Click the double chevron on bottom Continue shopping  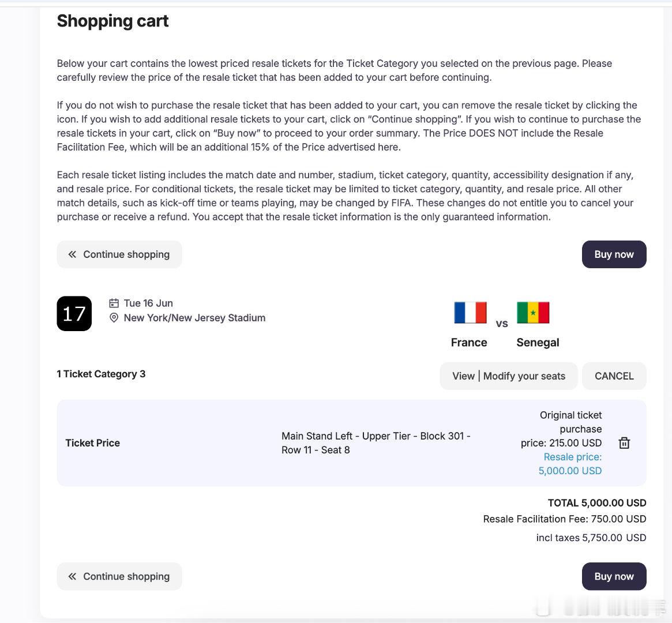72,576
